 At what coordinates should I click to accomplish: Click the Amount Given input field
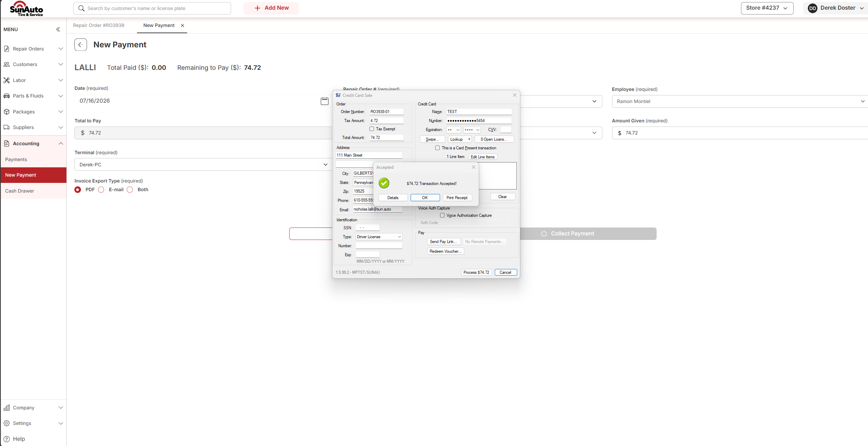coord(740,133)
